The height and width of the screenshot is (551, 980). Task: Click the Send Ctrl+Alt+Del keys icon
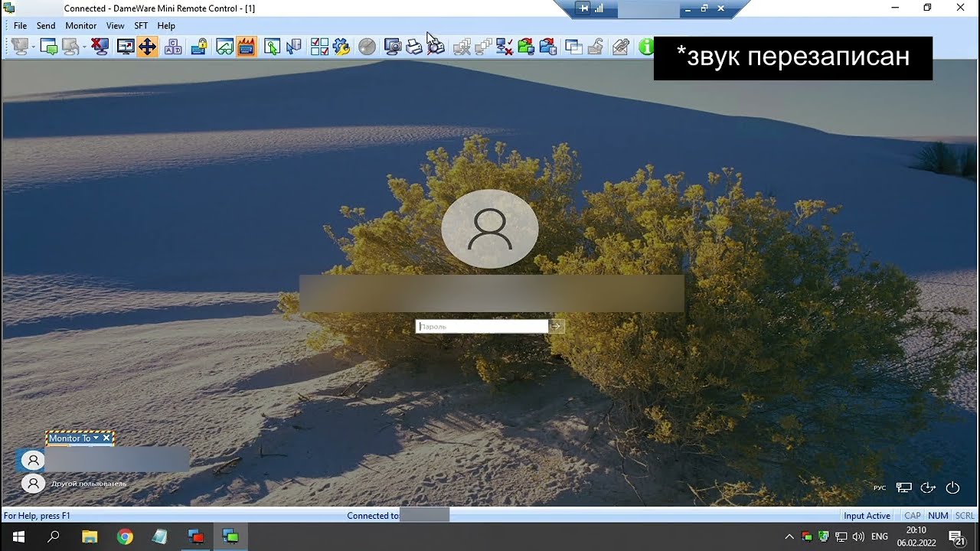[173, 47]
